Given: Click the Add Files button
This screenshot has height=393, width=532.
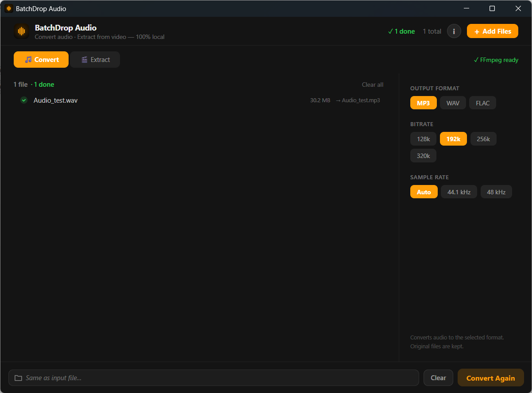Looking at the screenshot, I should [493, 31].
